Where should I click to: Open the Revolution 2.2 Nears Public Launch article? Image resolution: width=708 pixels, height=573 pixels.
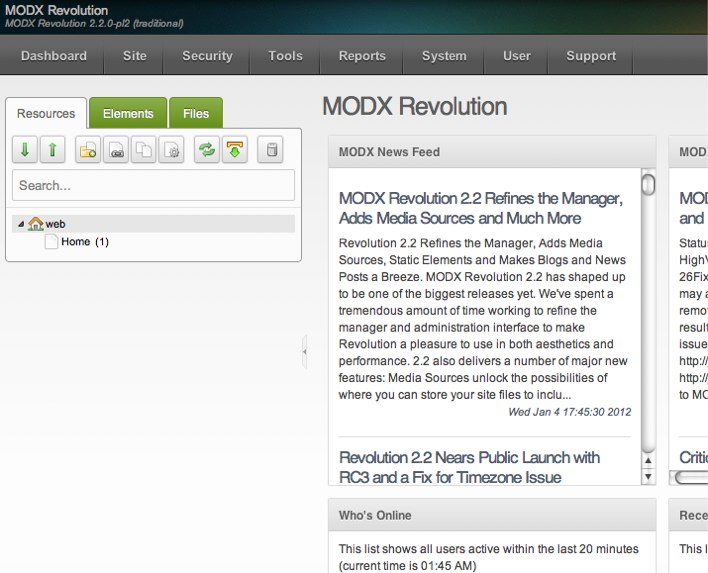click(470, 467)
